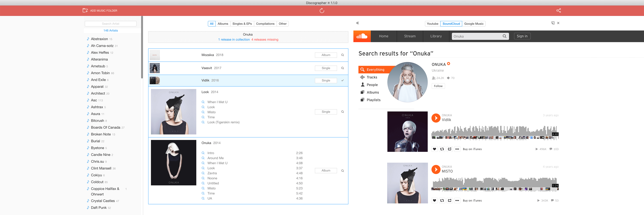
Task: Repost the MISTO track
Action: point(442,201)
